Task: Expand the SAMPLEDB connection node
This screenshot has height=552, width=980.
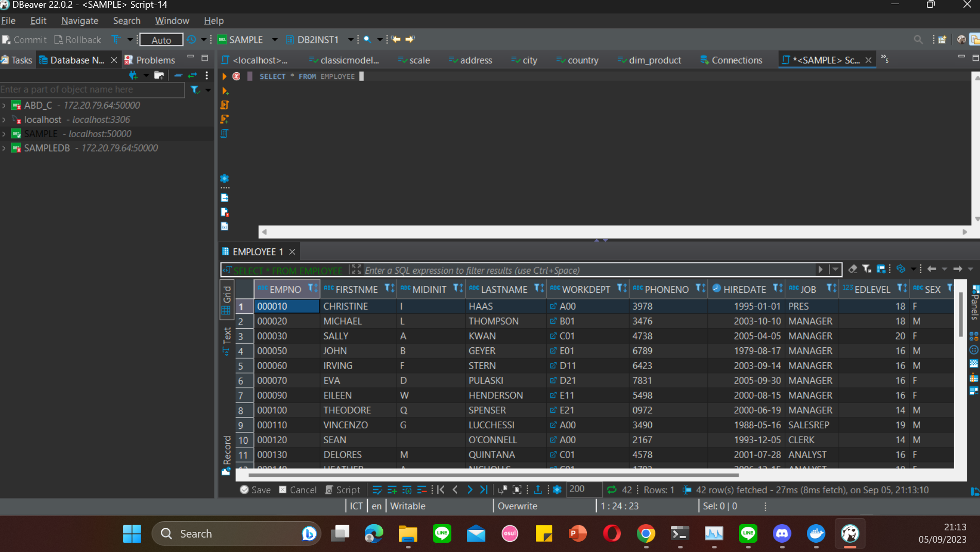Action: point(4,148)
